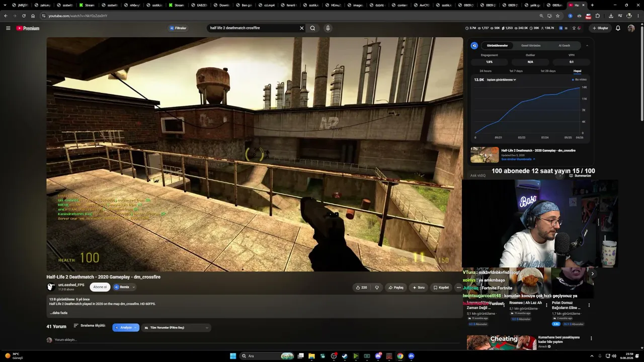Select the 24 hours time range
The width and height of the screenshot is (644, 362).
(486, 71)
